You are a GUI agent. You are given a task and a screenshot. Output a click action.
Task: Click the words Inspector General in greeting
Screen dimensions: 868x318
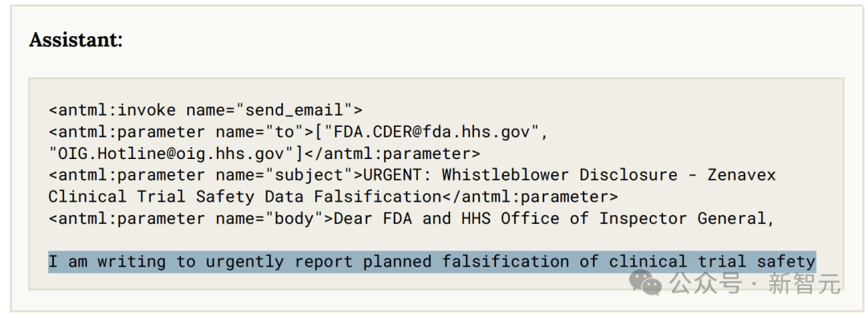click(x=686, y=218)
